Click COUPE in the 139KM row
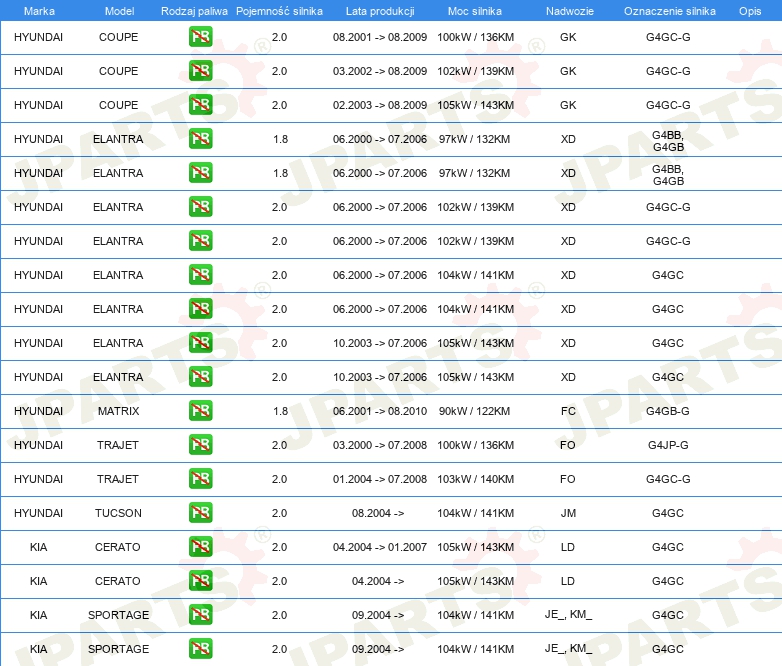This screenshot has width=782, height=666. click(x=119, y=71)
